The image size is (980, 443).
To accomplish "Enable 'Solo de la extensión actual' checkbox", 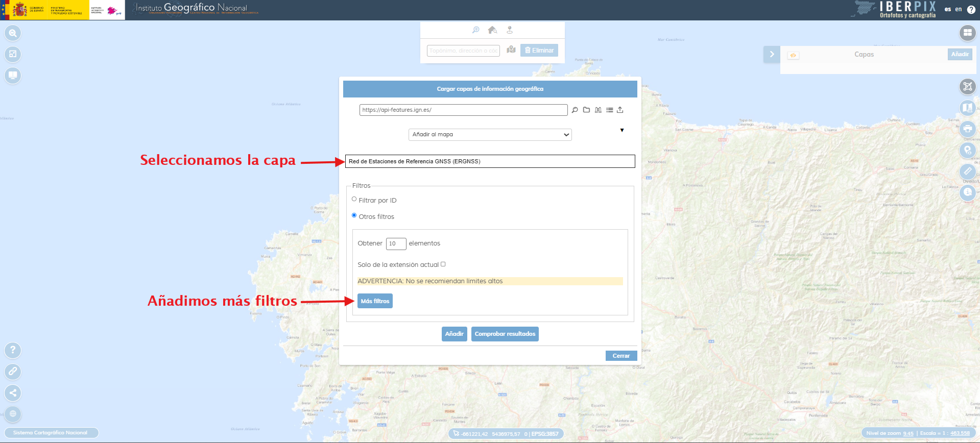I will click(443, 264).
